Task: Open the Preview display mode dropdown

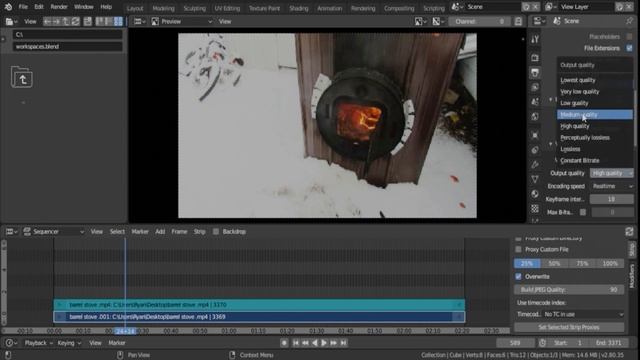Action: pos(182,22)
